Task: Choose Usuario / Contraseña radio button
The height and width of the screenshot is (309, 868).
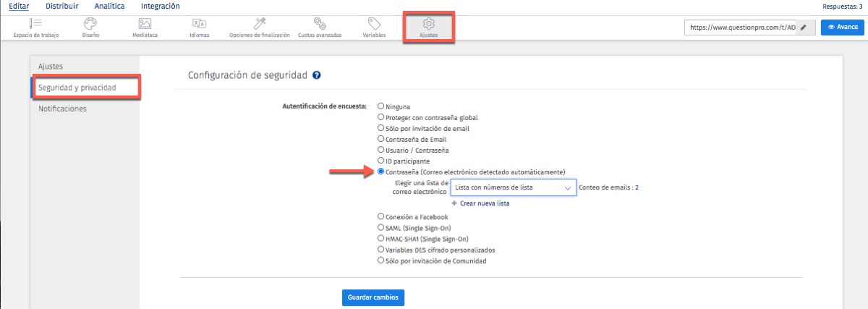Action: pyautogui.click(x=381, y=150)
